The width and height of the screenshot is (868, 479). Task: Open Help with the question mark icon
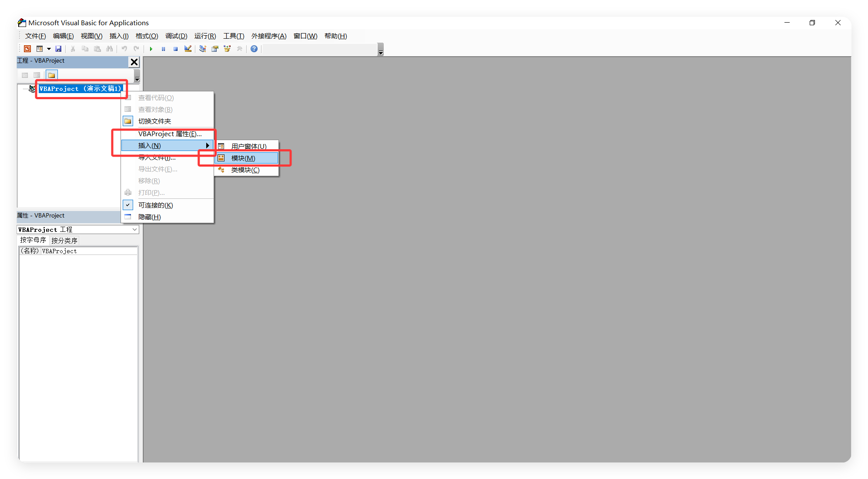click(254, 49)
